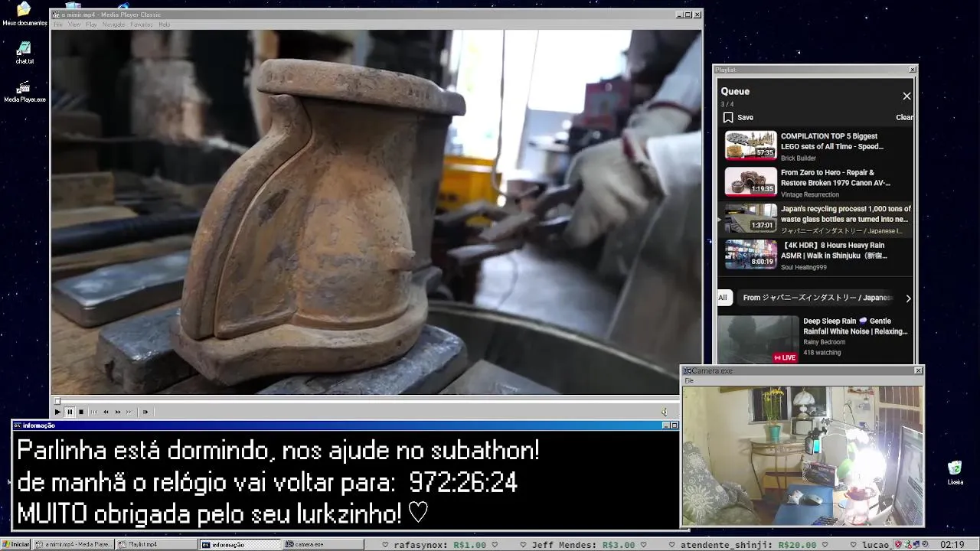Rewind the video using decrease speed button
Image resolution: width=980 pixels, height=551 pixels.
(106, 412)
